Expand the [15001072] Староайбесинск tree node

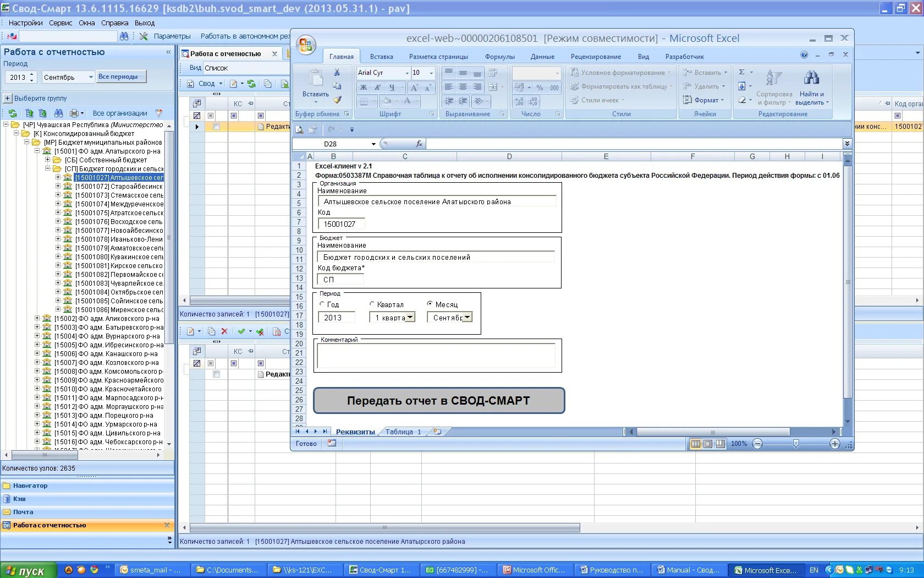(x=58, y=187)
